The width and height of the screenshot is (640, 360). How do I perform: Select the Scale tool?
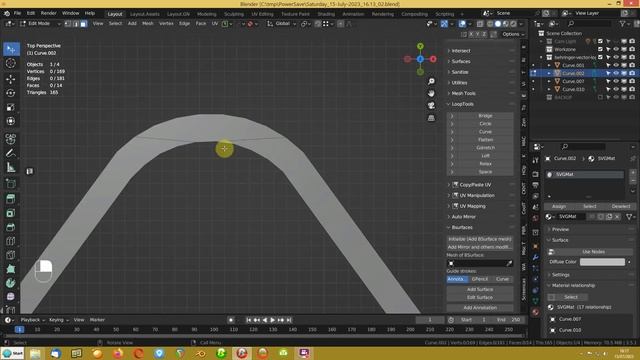click(x=11, y=107)
